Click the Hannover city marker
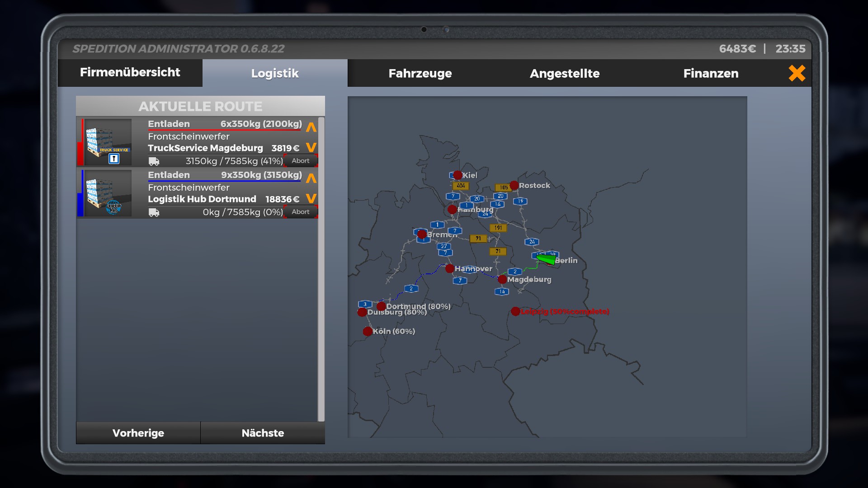This screenshot has height=488, width=868. coord(449,268)
